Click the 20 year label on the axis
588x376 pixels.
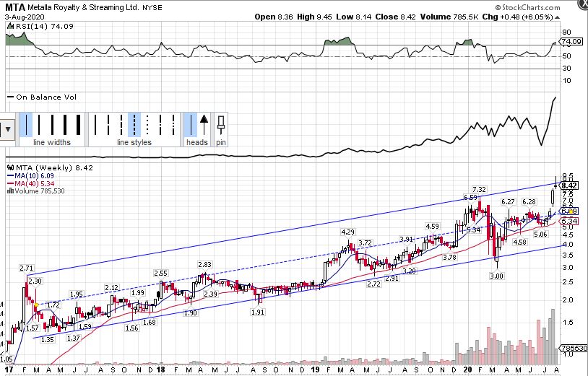point(467,370)
